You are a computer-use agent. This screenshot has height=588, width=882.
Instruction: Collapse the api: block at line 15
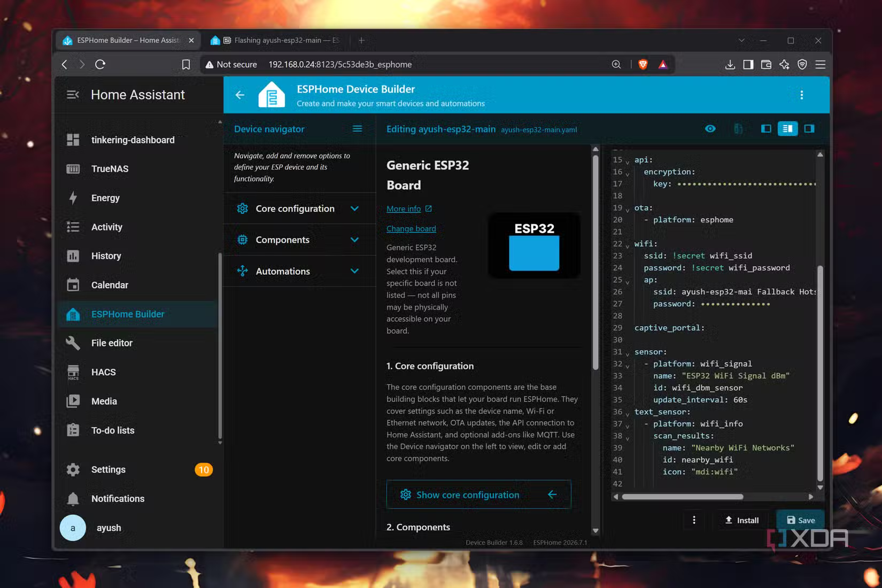pos(628,161)
